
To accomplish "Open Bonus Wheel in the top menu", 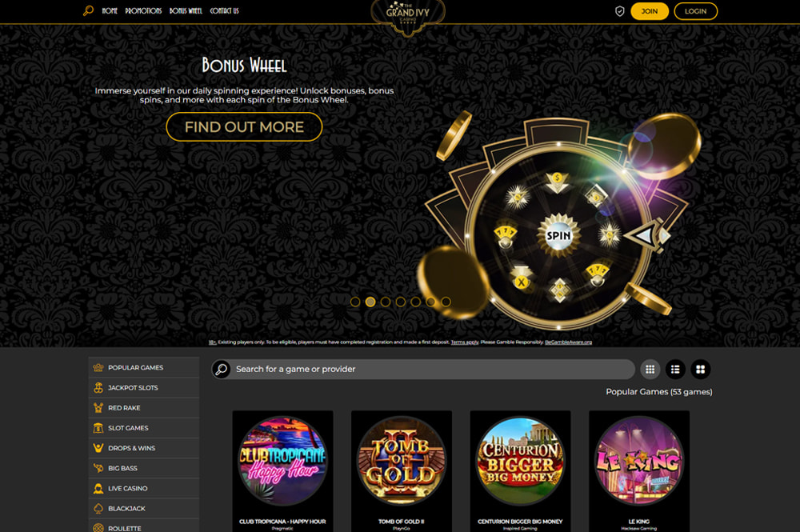I will 186,10.
